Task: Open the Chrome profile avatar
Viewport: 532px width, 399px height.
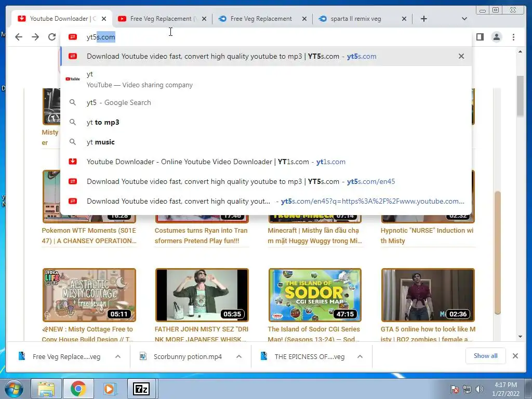Action: click(x=497, y=37)
